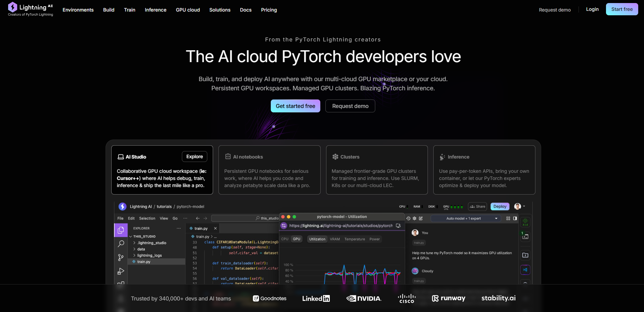Click the Deploy button

[x=499, y=206]
